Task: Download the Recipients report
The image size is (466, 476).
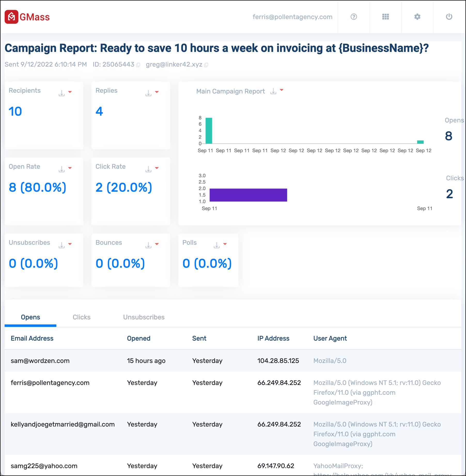Action: pyautogui.click(x=61, y=93)
